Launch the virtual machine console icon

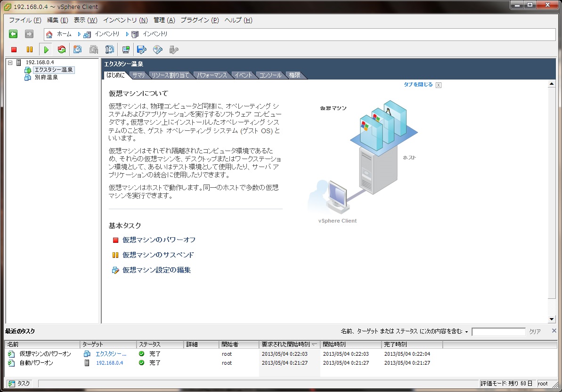click(x=126, y=49)
